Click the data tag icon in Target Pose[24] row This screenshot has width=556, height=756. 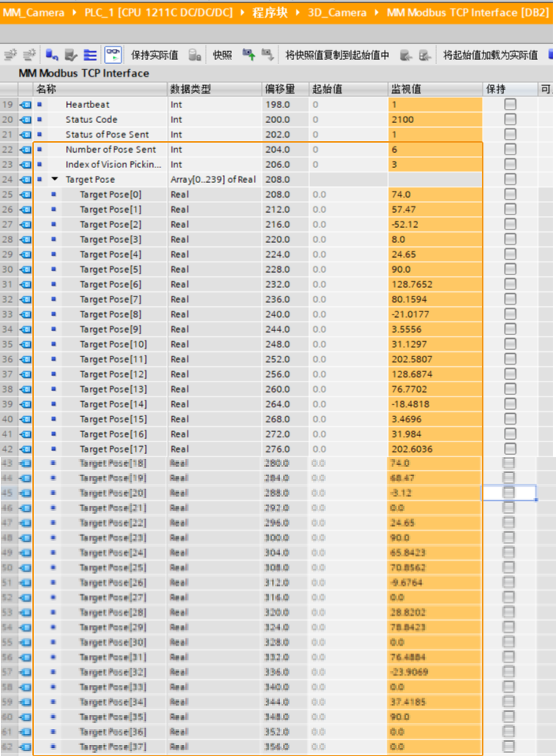[25, 553]
